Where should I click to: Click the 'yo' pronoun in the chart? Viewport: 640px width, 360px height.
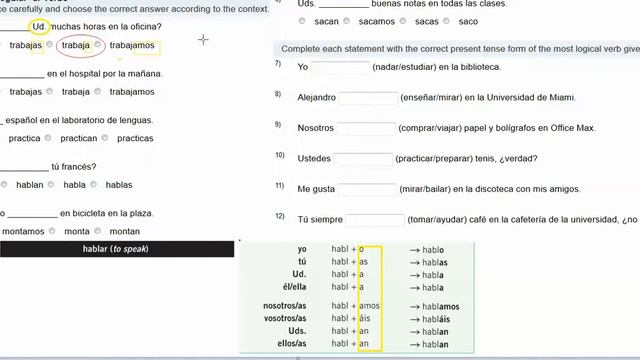click(x=302, y=249)
